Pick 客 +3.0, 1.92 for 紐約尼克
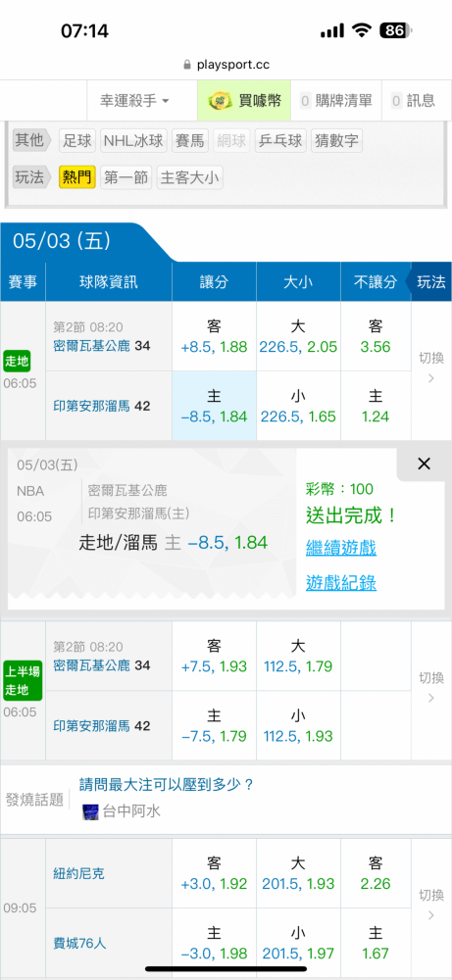This screenshot has width=452, height=980. (x=214, y=874)
